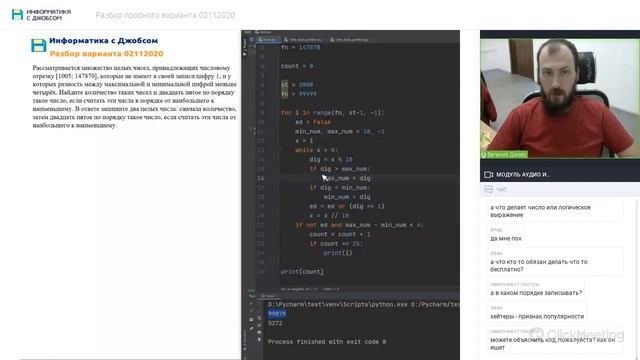Click the chat bubble icon next to Чат
This screenshot has height=360, width=640.
(x=489, y=189)
